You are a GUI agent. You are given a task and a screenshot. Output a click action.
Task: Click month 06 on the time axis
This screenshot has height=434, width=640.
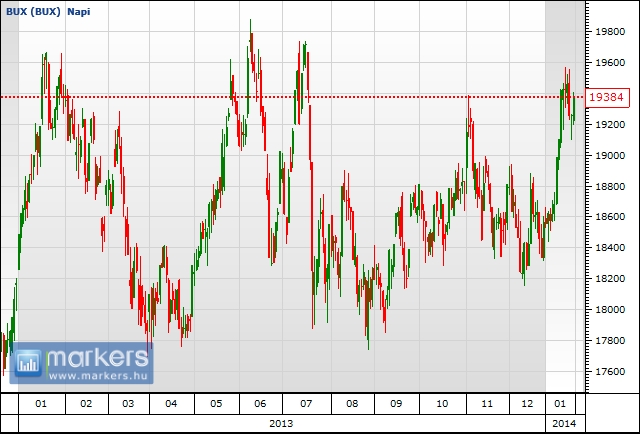point(260,404)
